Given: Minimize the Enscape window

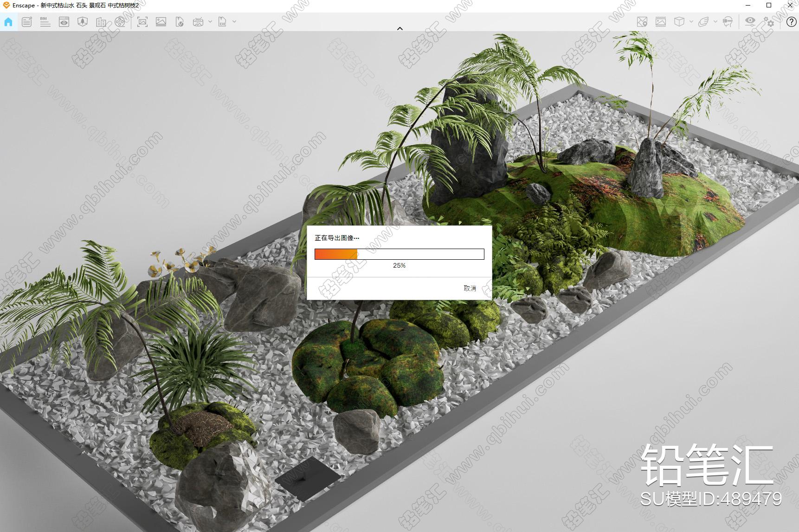Looking at the screenshot, I should pyautogui.click(x=748, y=5).
